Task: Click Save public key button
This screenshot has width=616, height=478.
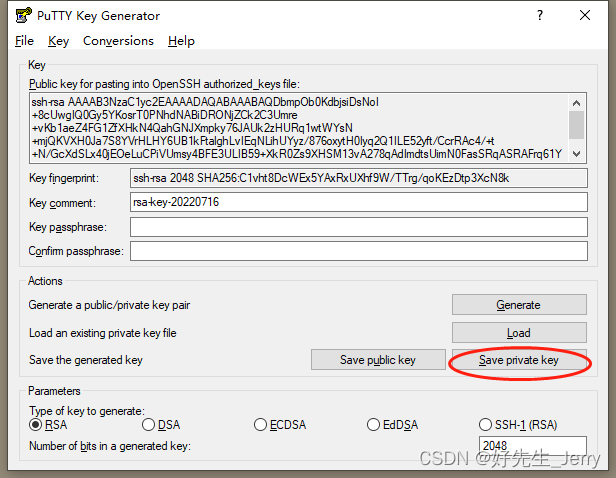Action: (378, 360)
